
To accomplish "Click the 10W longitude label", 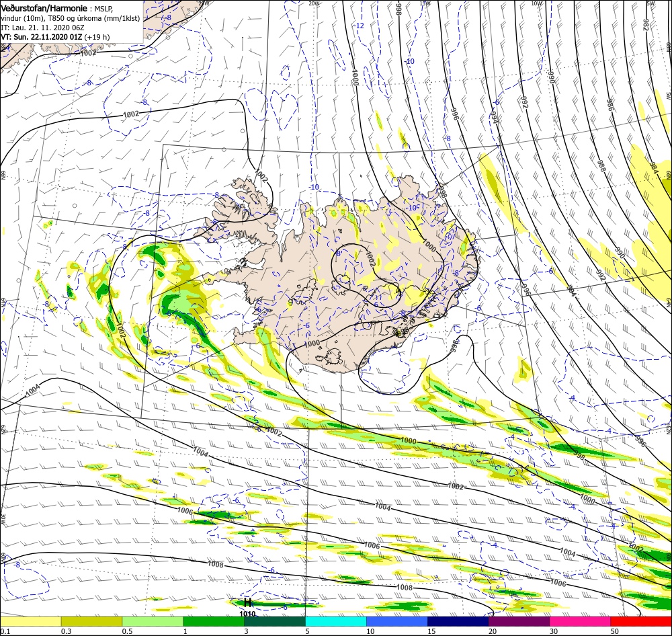I will (536, 3).
